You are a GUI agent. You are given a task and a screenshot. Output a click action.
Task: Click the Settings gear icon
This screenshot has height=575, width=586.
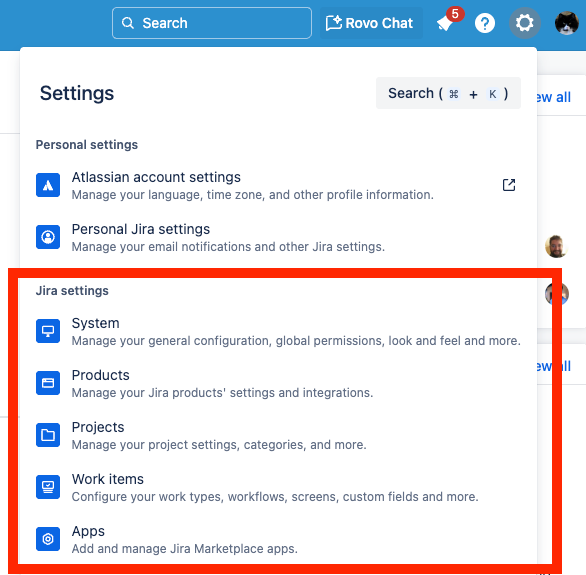coord(524,23)
